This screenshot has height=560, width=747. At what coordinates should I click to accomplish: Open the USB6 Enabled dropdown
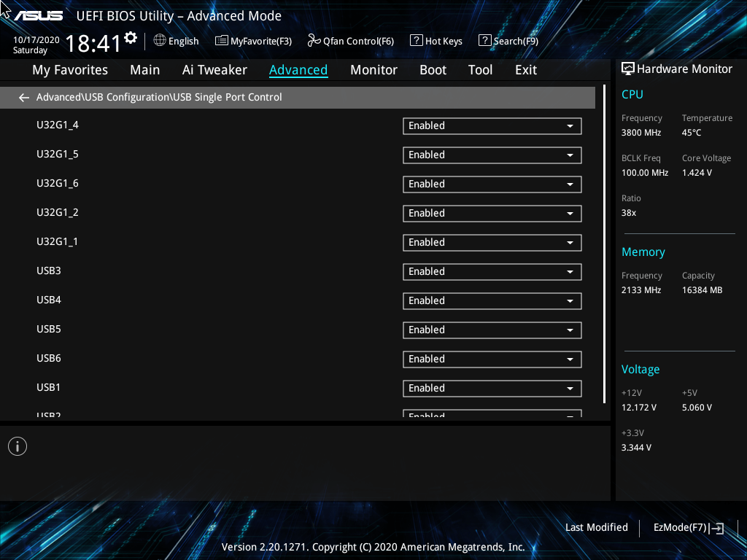492,359
